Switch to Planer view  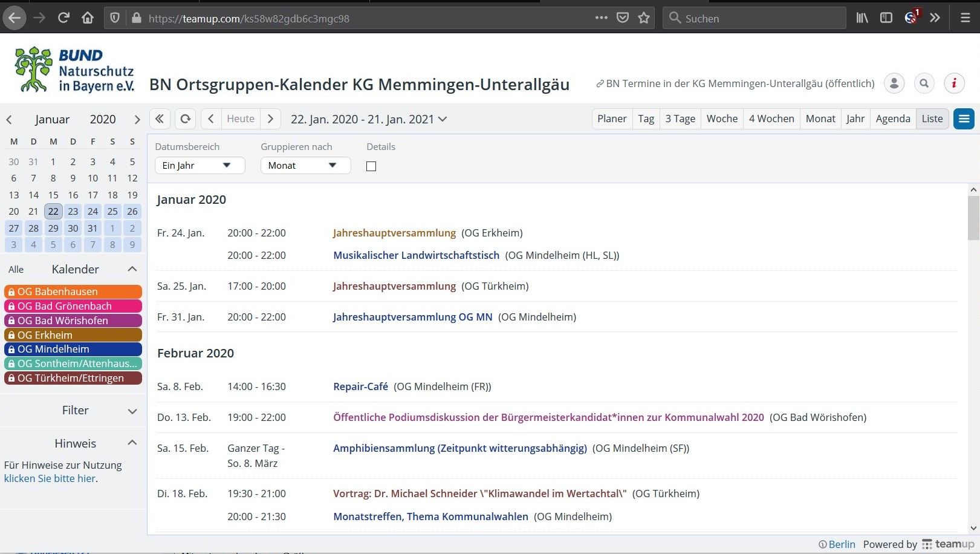612,119
